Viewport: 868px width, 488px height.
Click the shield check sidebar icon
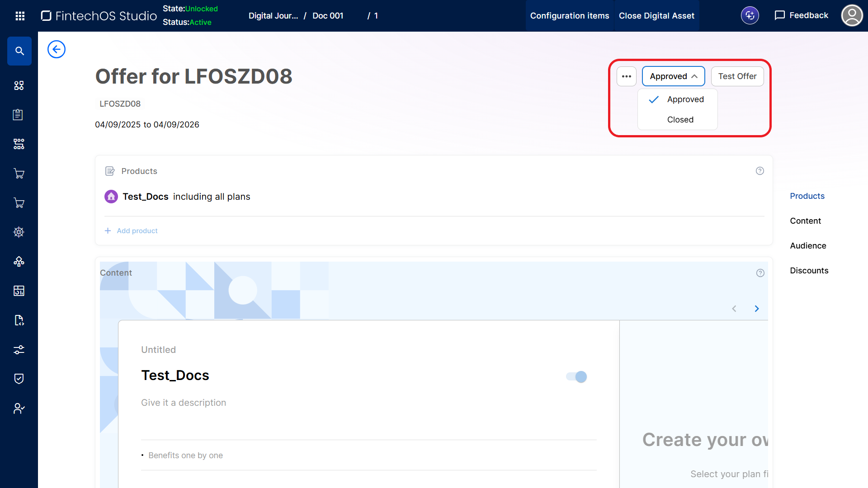19,379
